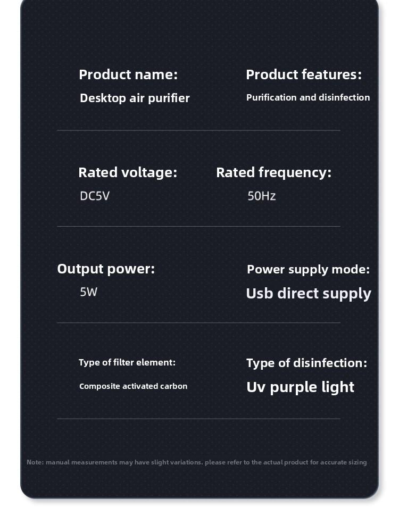Click the divider line below Composite activated carbon
Screen dimensions: 399x532
(198, 419)
